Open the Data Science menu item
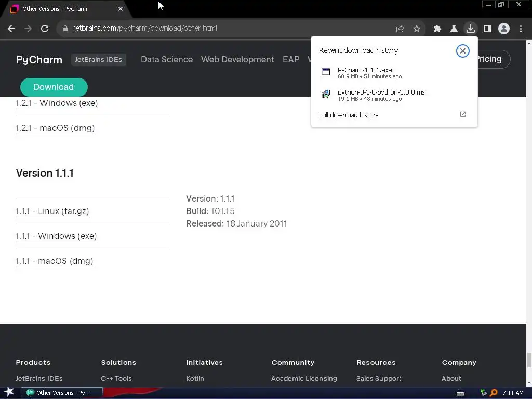The image size is (532, 399). point(167,59)
